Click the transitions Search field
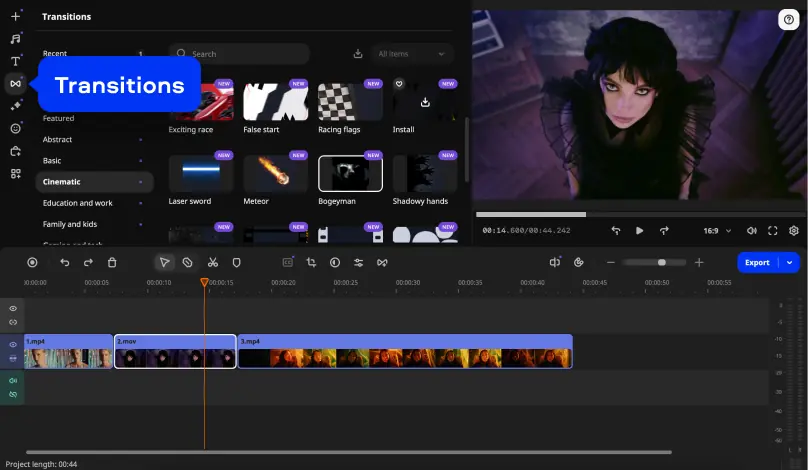This screenshot has width=808, height=470. pyautogui.click(x=239, y=54)
